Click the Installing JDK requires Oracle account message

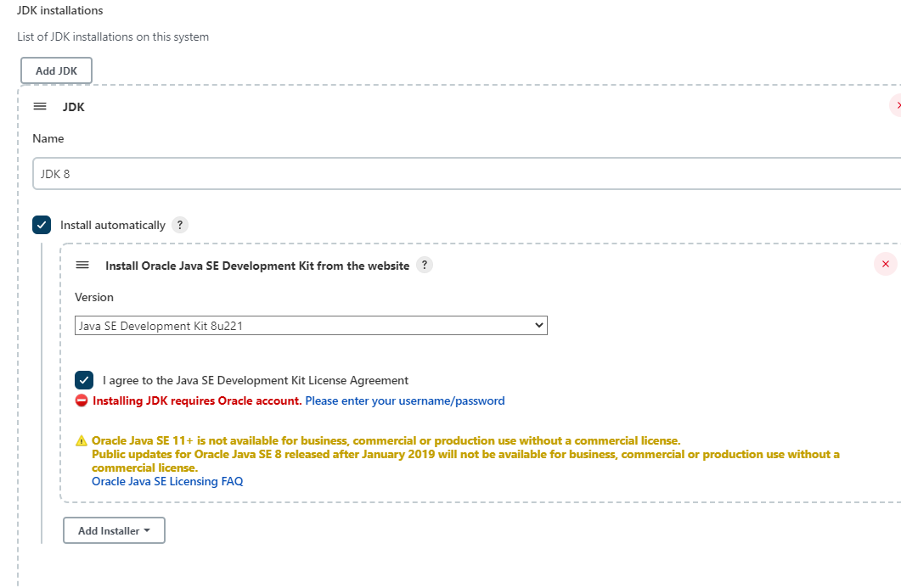[197, 400]
